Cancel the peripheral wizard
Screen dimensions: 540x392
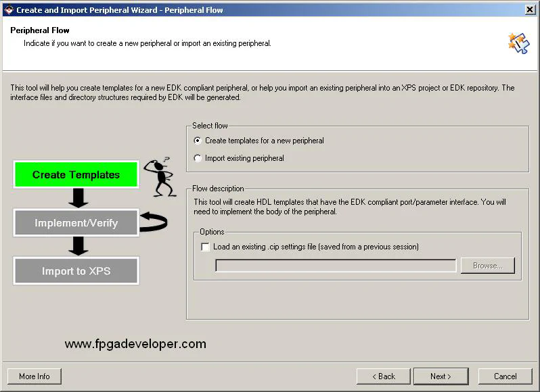505,376
